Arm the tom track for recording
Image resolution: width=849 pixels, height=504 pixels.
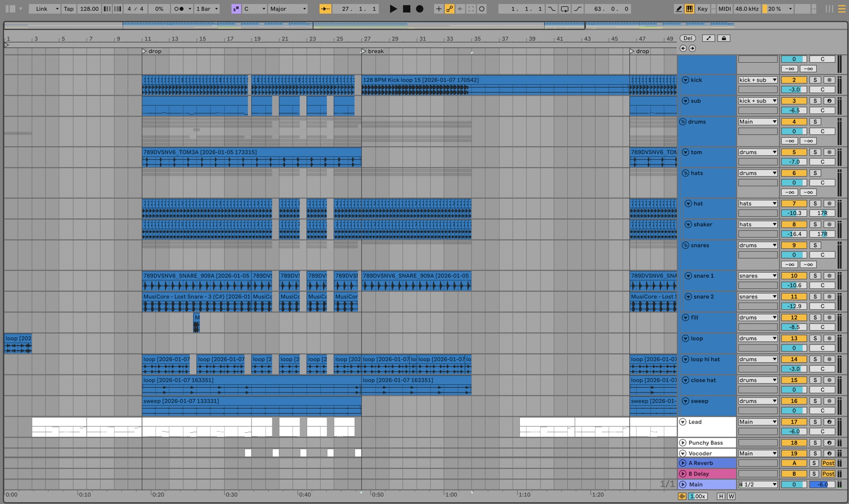(x=830, y=152)
